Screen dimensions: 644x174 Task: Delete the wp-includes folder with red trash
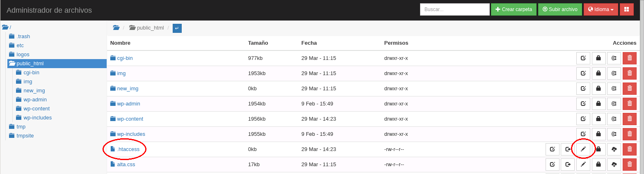pos(630,134)
